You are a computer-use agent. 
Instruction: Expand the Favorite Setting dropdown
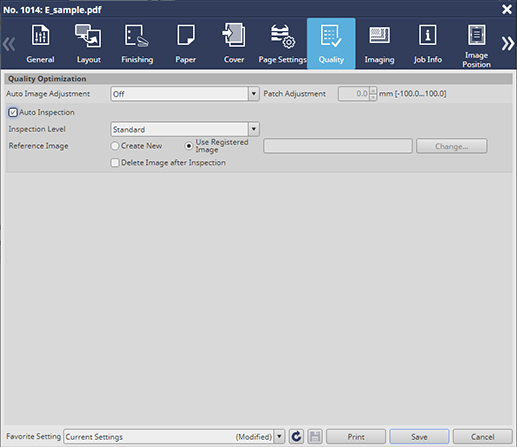[x=279, y=436]
